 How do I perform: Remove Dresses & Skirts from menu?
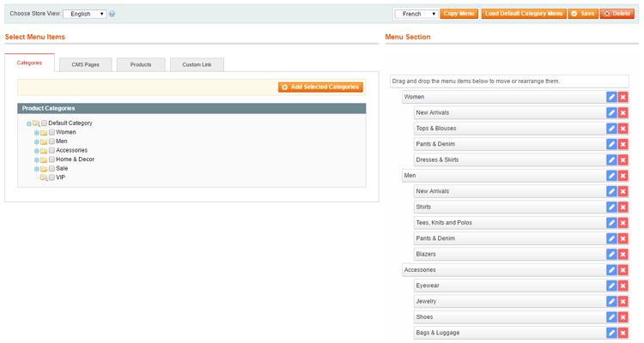[623, 159]
